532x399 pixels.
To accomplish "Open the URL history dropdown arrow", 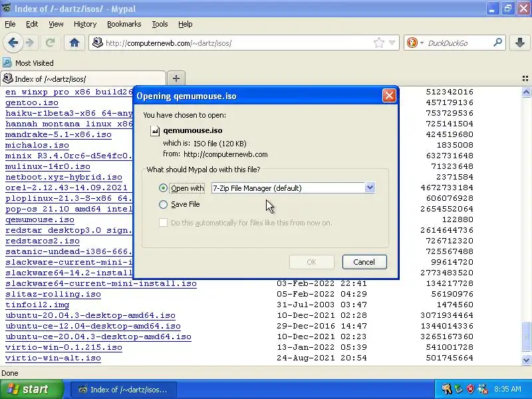I will coord(392,43).
